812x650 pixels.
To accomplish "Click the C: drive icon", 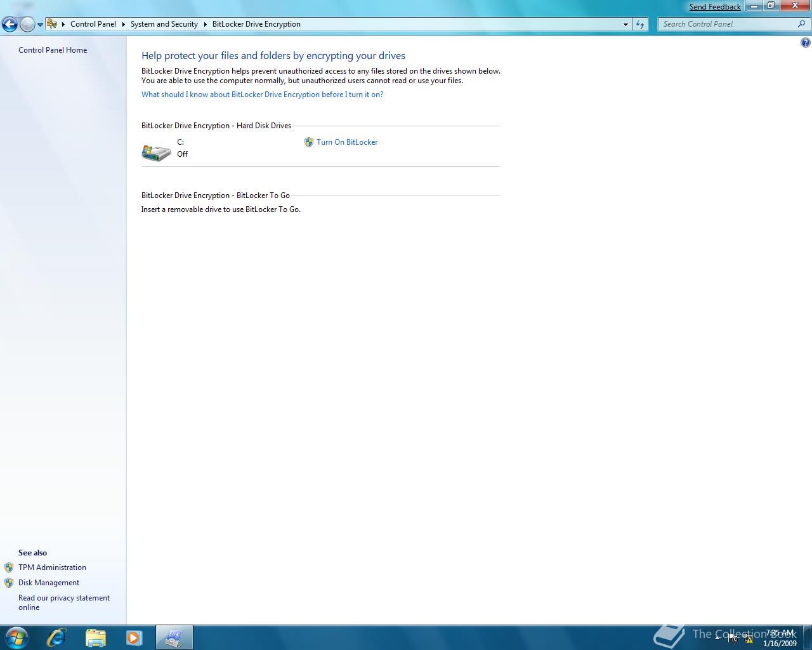I will coord(156,152).
